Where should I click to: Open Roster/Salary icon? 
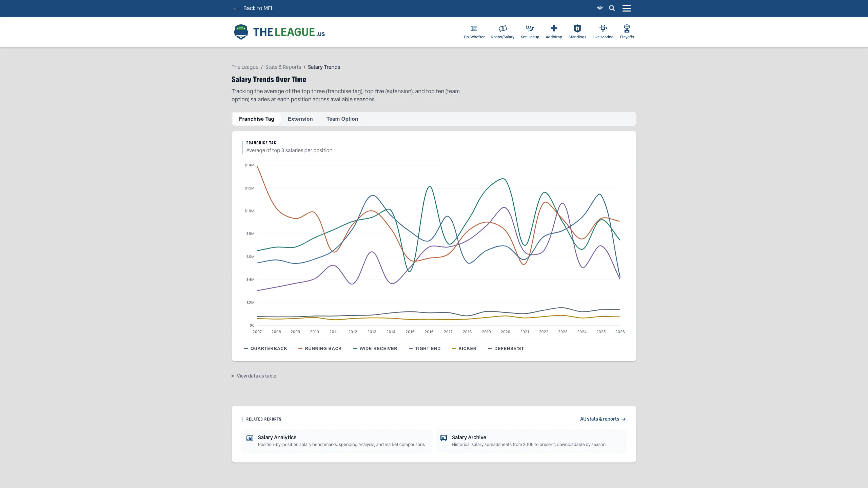click(502, 28)
